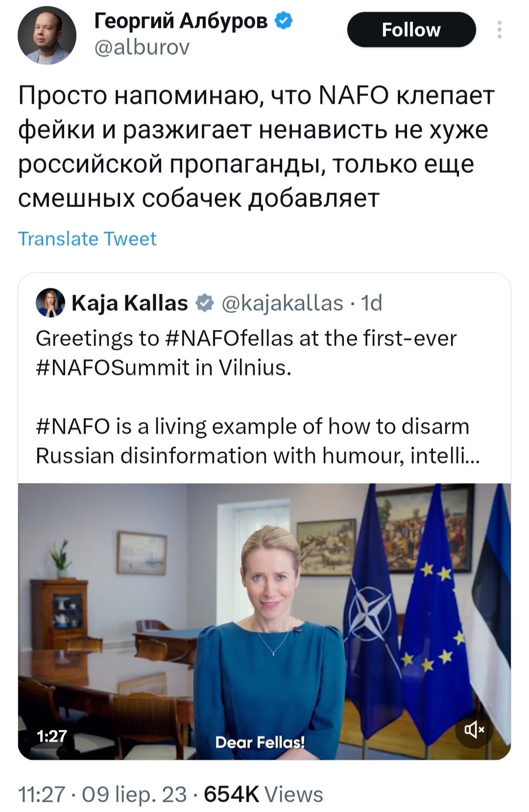Open Георгий Албуров's profile avatar
Image resolution: width=529 pixels, height=812 pixels.
47,36
